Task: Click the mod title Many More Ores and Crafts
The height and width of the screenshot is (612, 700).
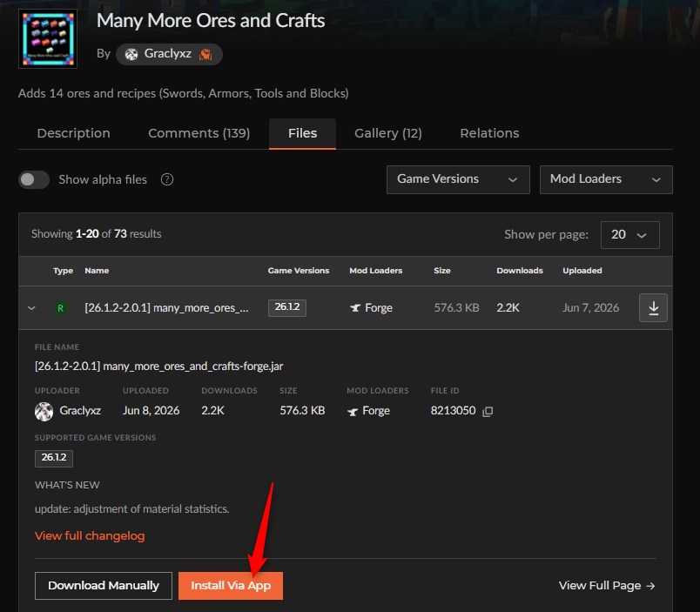Action: pos(211,21)
